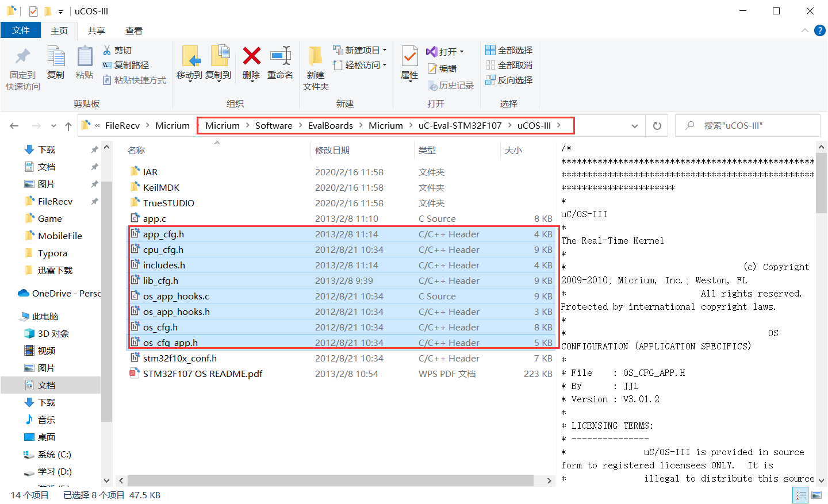Click the Edit (编辑) ribbon item
This screenshot has height=504, width=828.
click(442, 68)
